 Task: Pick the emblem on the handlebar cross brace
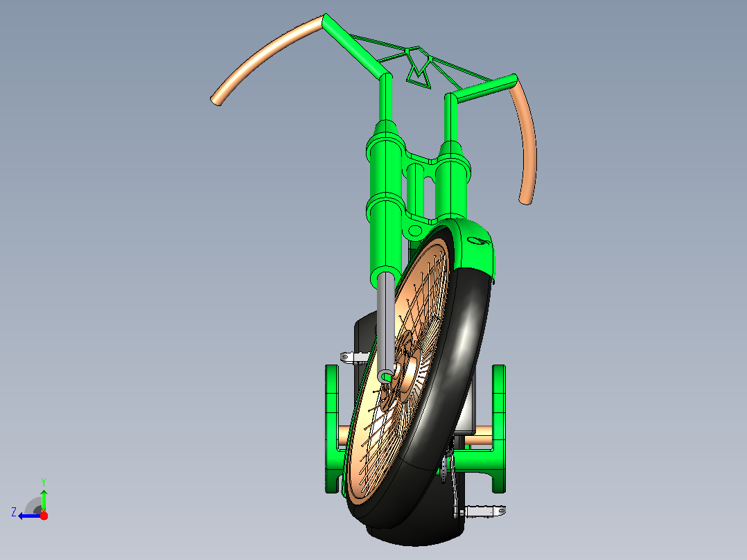point(419,68)
